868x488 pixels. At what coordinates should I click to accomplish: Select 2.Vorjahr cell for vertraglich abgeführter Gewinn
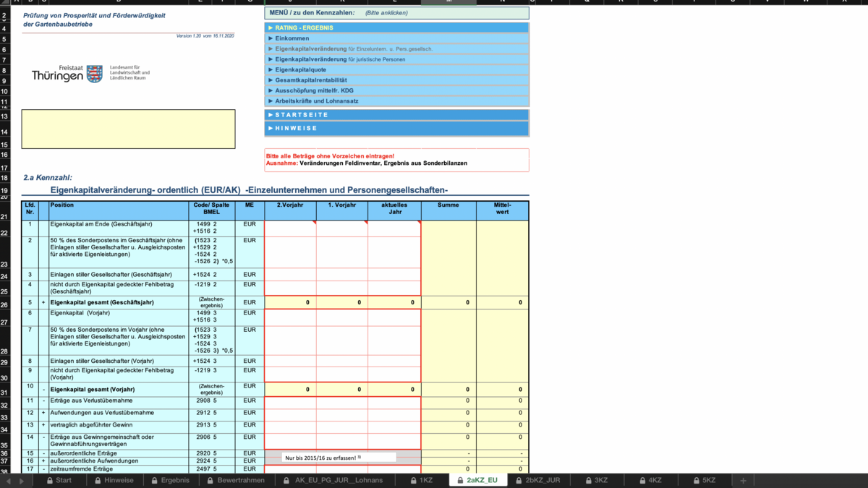click(x=290, y=426)
